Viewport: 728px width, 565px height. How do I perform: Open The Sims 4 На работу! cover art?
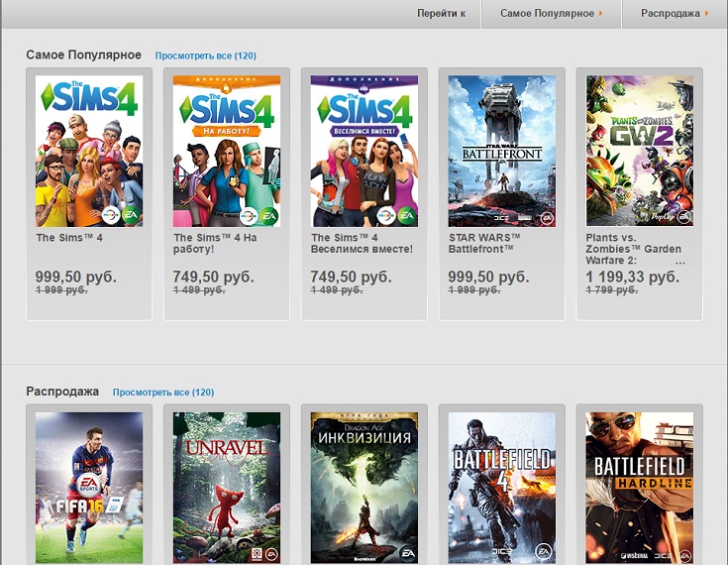(227, 151)
